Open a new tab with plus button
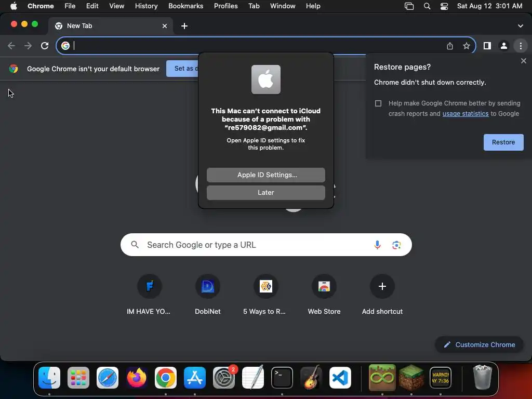532x399 pixels. [184, 26]
